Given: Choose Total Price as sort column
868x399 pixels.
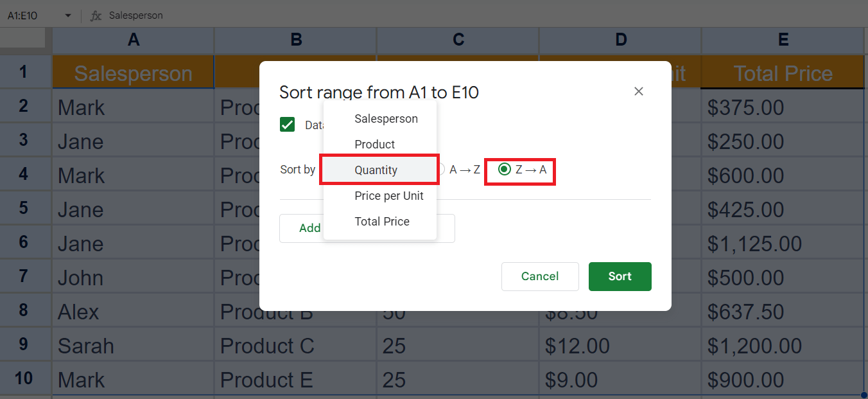Looking at the screenshot, I should point(381,221).
